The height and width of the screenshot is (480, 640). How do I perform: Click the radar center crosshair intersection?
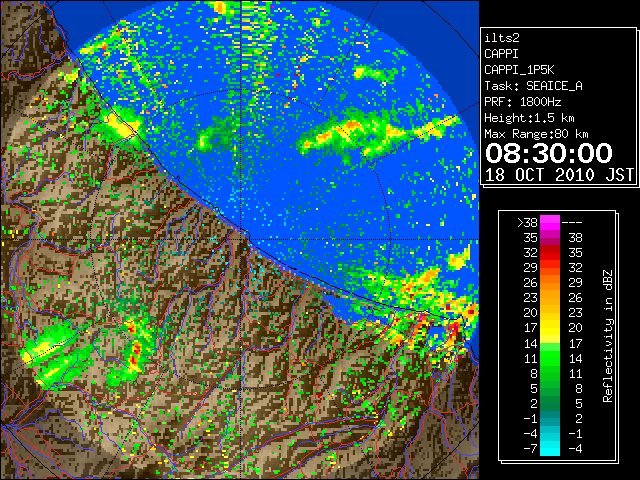tap(241, 239)
